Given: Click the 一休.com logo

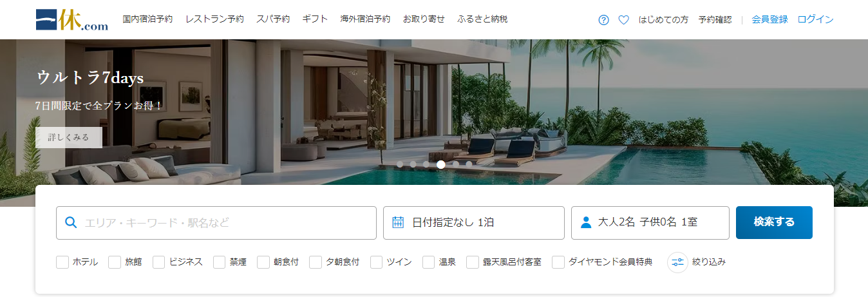Looking at the screenshot, I should [71, 19].
